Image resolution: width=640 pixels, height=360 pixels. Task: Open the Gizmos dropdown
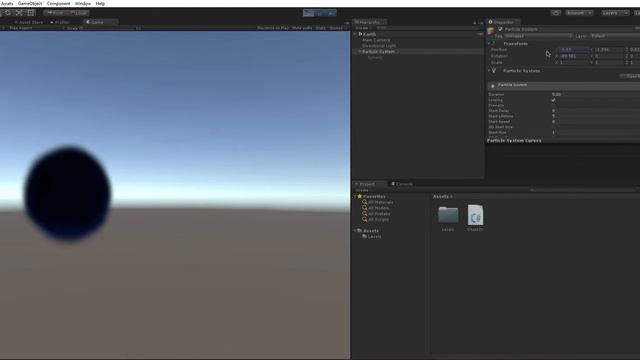337,28
